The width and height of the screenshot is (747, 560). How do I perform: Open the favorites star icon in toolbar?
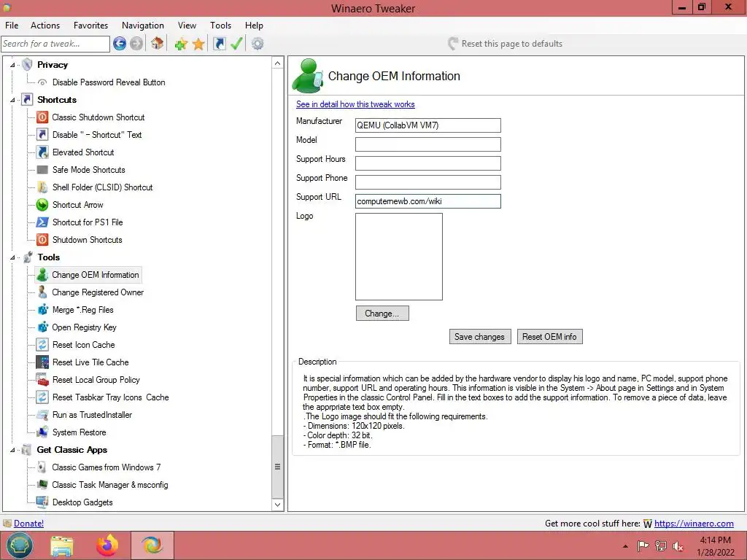point(198,44)
